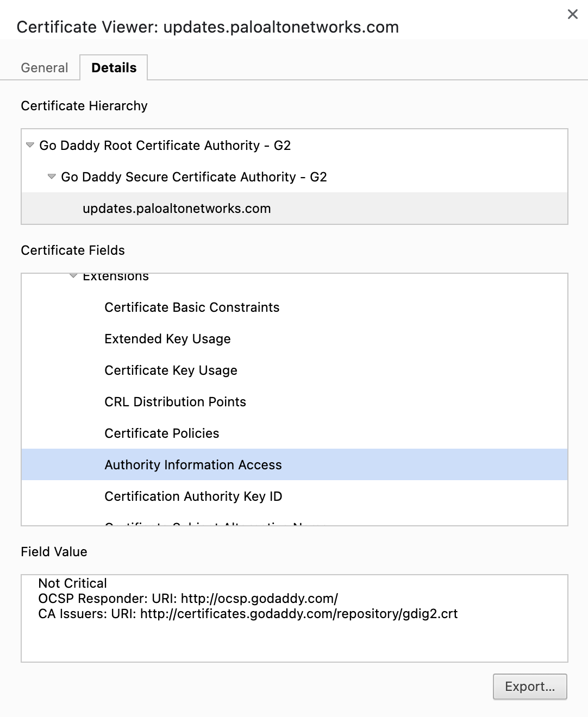Switch to the General tab

coord(44,67)
